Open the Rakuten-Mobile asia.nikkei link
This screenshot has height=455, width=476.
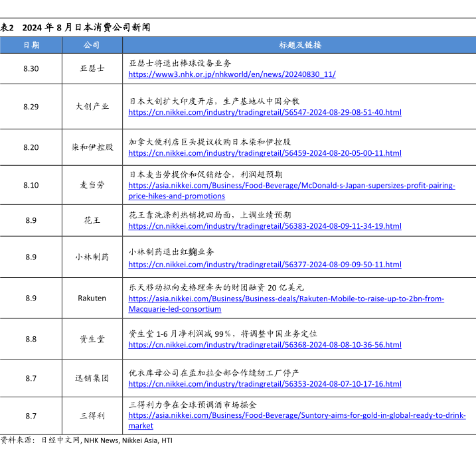click(286, 304)
